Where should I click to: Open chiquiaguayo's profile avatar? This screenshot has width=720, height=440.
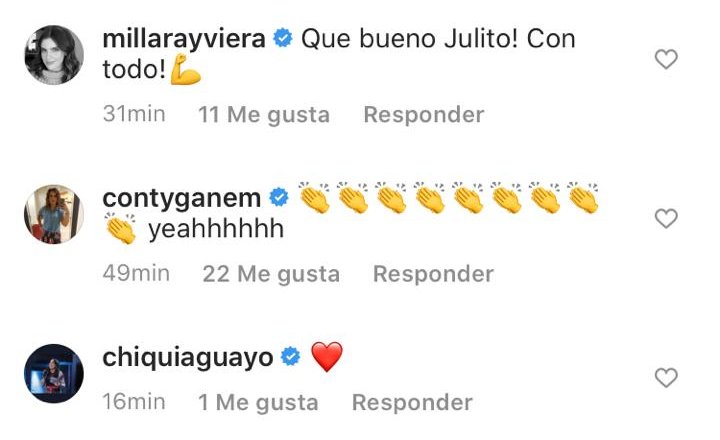(x=54, y=373)
